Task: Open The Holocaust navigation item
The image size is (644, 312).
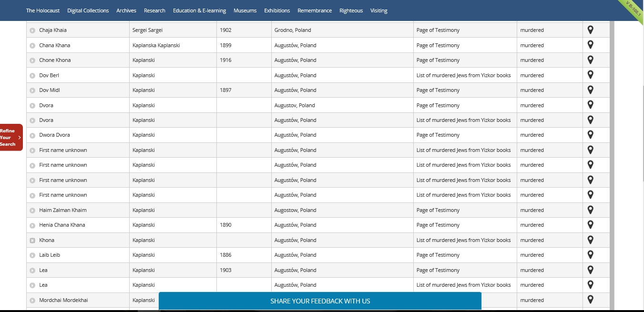Action: 43,10
